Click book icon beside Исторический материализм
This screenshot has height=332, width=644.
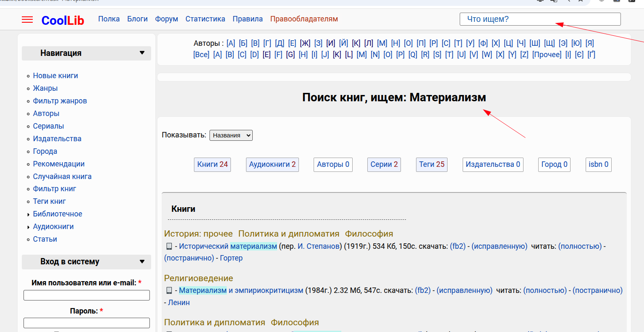[x=169, y=246]
